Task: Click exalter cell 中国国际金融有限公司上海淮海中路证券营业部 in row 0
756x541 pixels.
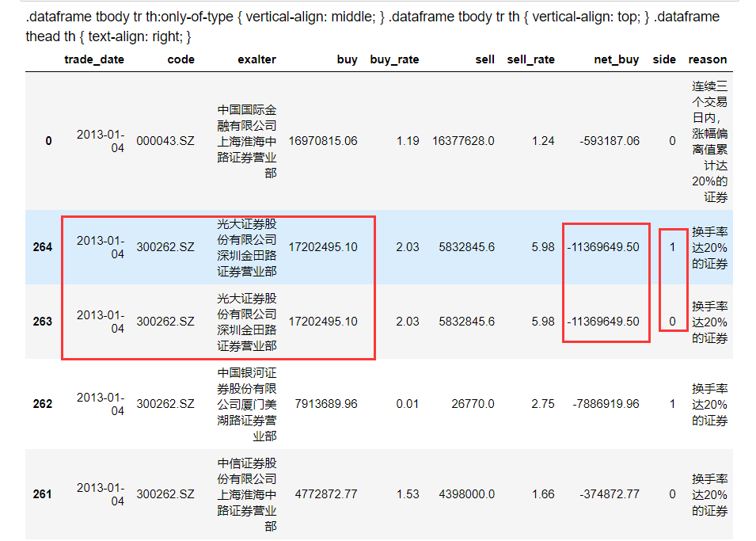Action: pyautogui.click(x=247, y=142)
